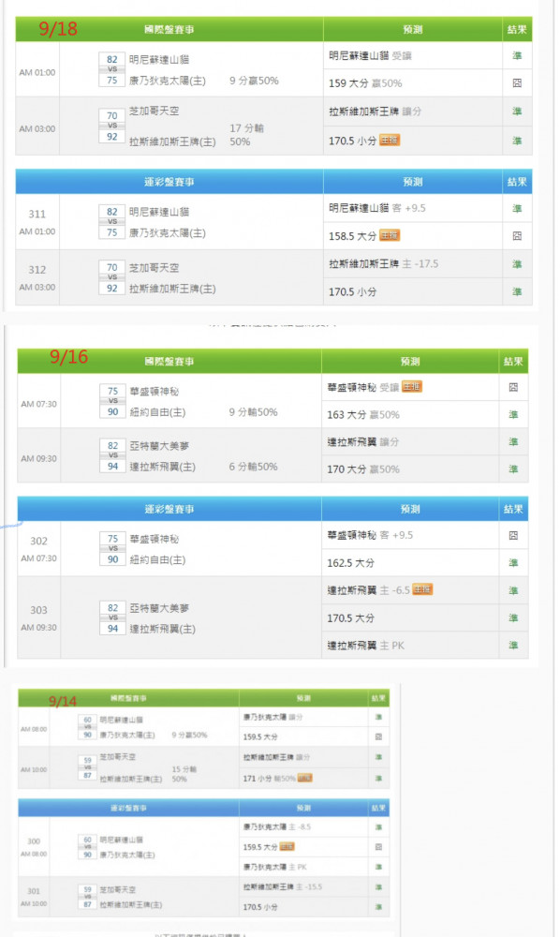This screenshot has height=937, width=560.
Task: Click the 明尼蘇達山貓 客 +9.5 prediction
Action: tap(377, 208)
